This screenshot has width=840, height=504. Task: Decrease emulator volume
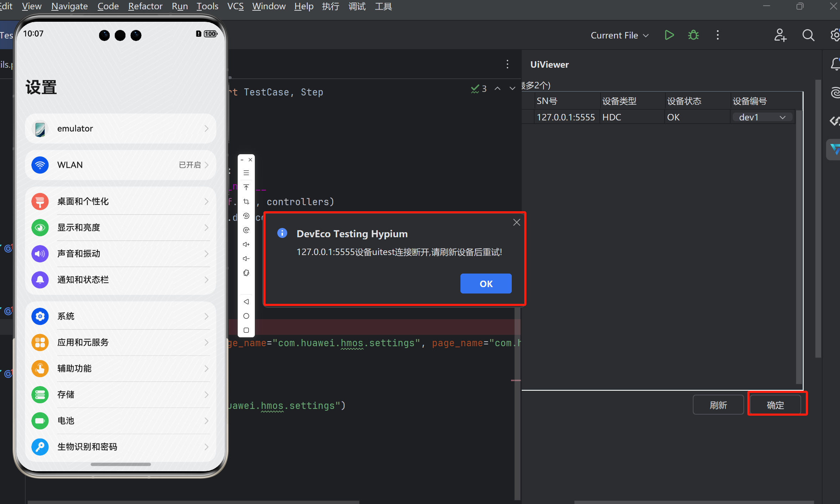pos(246,259)
